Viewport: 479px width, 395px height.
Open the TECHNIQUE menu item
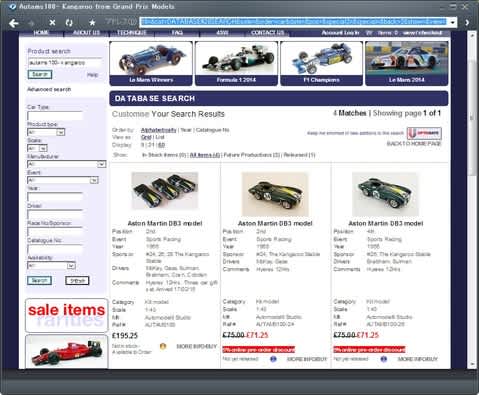pyautogui.click(x=132, y=33)
